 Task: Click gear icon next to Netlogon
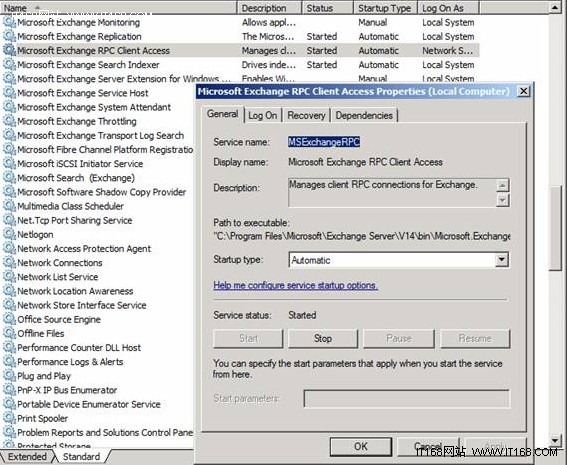9,234
